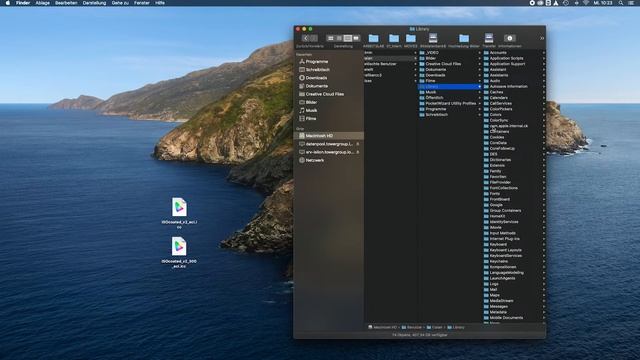
Task: Select Macintosh HD in the sidebar
Action: pyautogui.click(x=329, y=136)
